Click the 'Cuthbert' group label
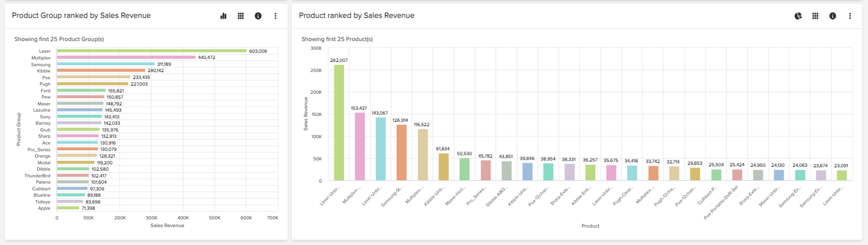868x245 pixels. pos(41,189)
